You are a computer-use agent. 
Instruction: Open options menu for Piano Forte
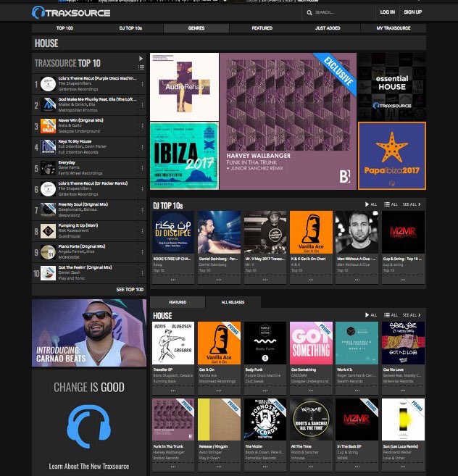(x=142, y=252)
